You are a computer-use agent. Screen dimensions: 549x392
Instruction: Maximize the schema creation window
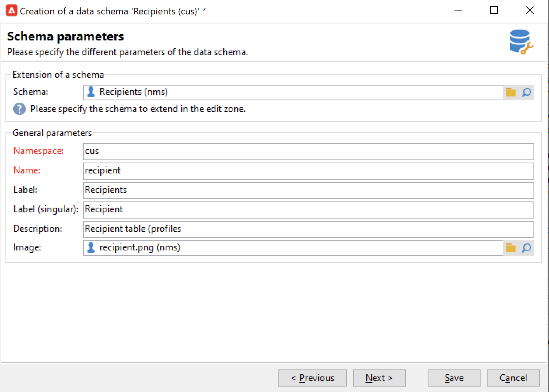coord(494,10)
